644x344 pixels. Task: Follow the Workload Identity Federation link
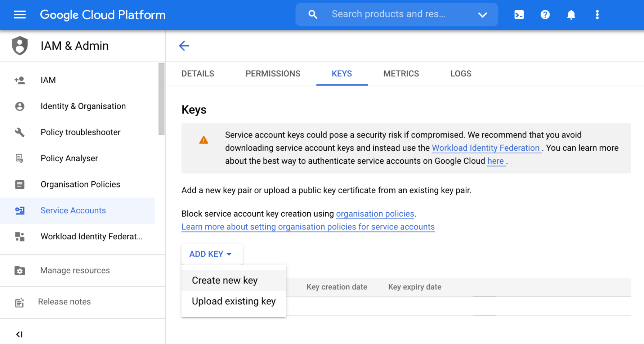486,148
